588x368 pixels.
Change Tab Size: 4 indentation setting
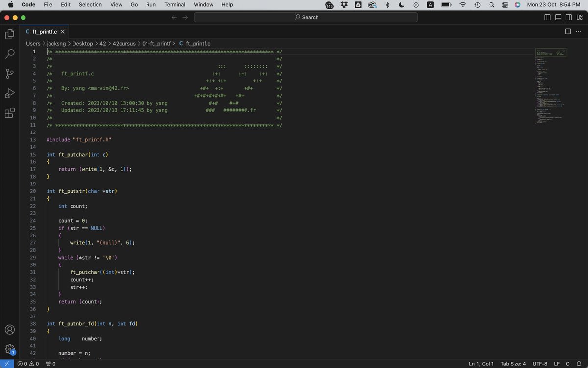[x=513, y=364]
